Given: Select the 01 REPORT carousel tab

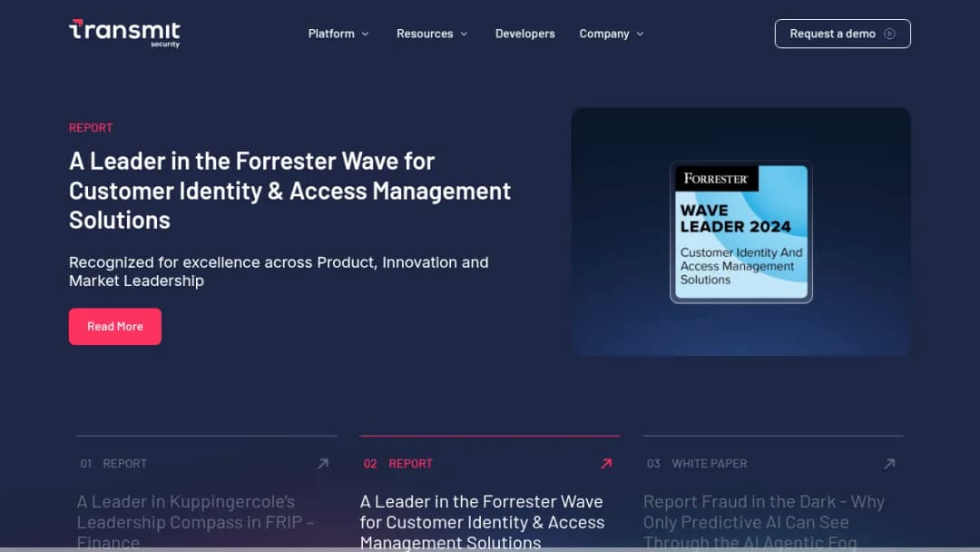Looking at the screenshot, I should (113, 464).
